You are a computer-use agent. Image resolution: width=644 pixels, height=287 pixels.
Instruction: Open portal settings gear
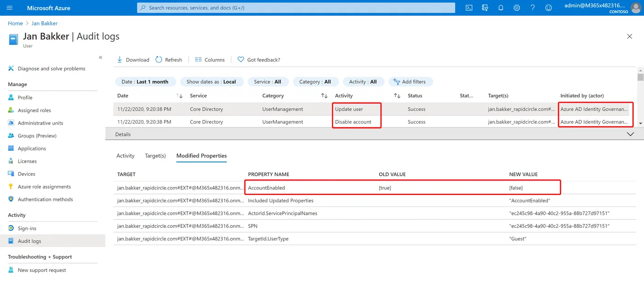pos(517,8)
